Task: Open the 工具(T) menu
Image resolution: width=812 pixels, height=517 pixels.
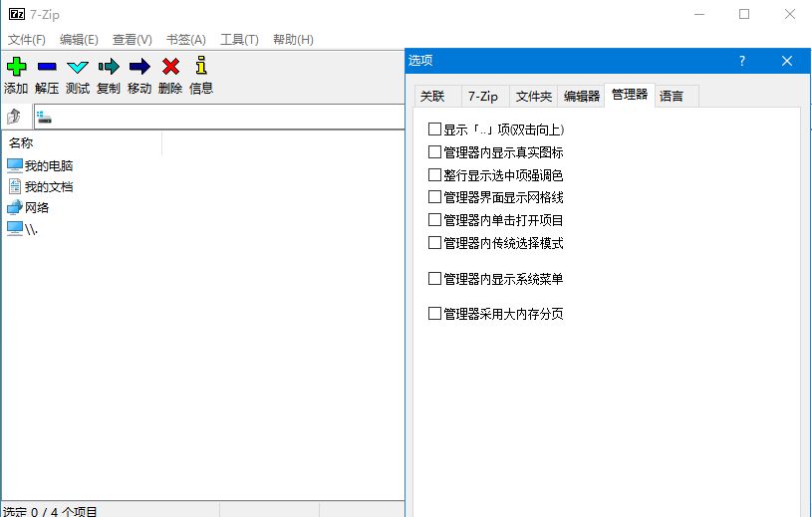Action: point(239,40)
